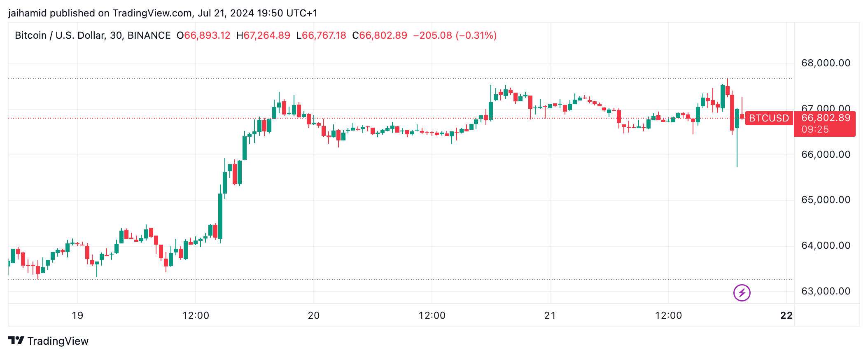Image resolution: width=868 pixels, height=355 pixels.
Task: Click the date label 20 on time axis
Action: [314, 315]
